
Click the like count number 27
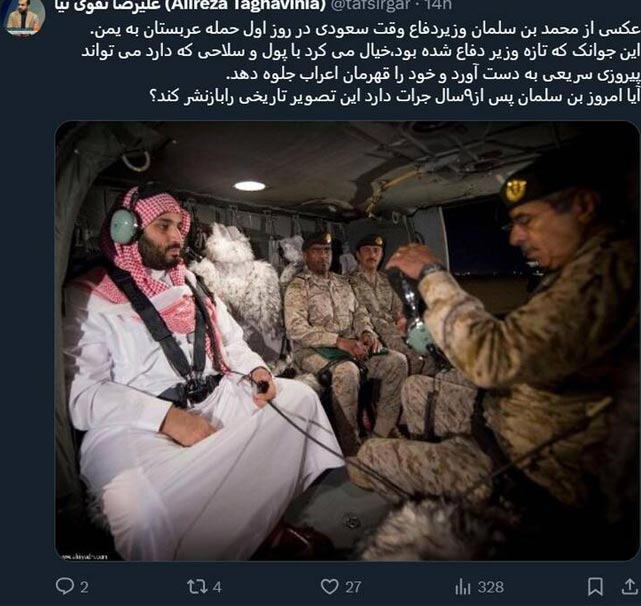[x=353, y=588]
